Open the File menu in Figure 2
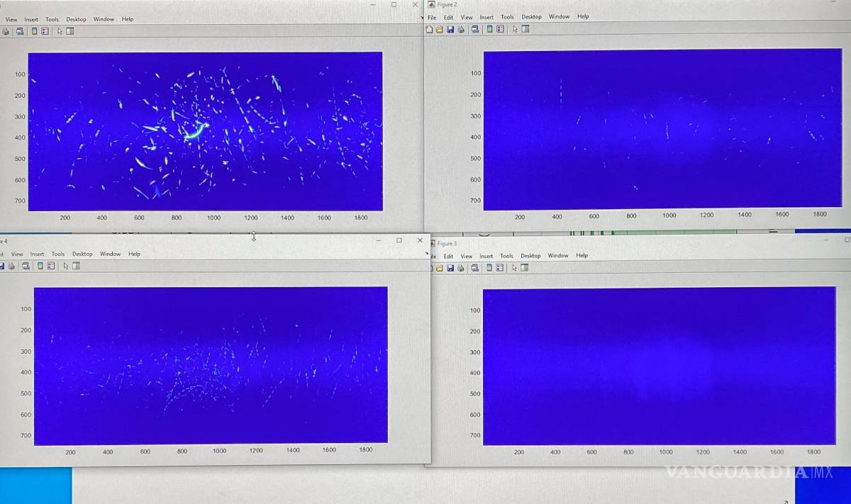 click(432, 17)
